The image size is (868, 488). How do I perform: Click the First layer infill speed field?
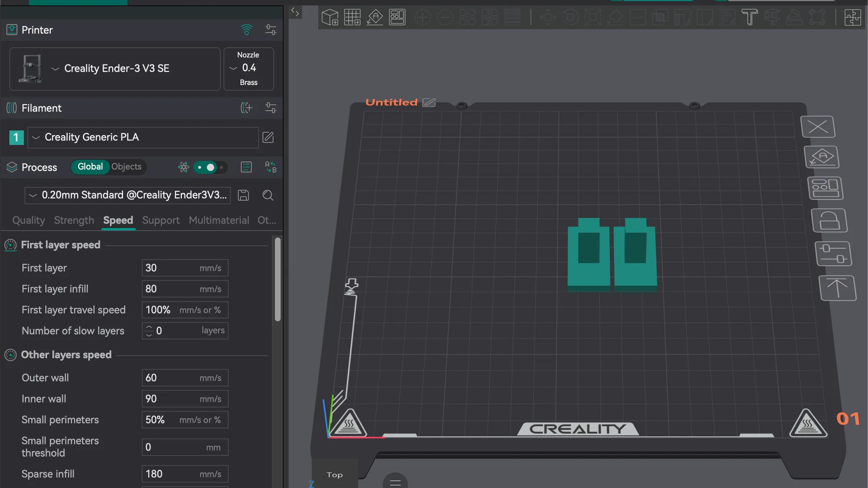click(185, 289)
